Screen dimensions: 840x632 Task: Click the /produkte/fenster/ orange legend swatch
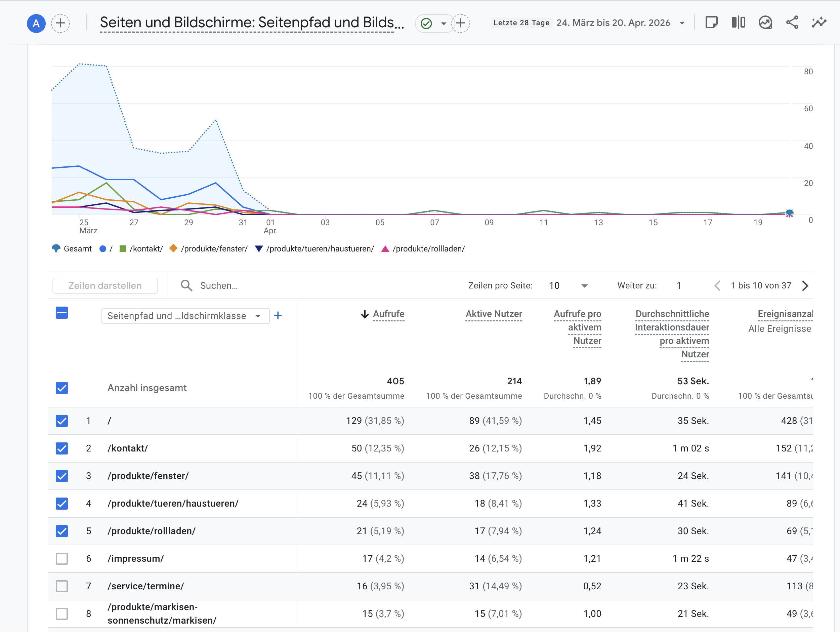coord(174,248)
